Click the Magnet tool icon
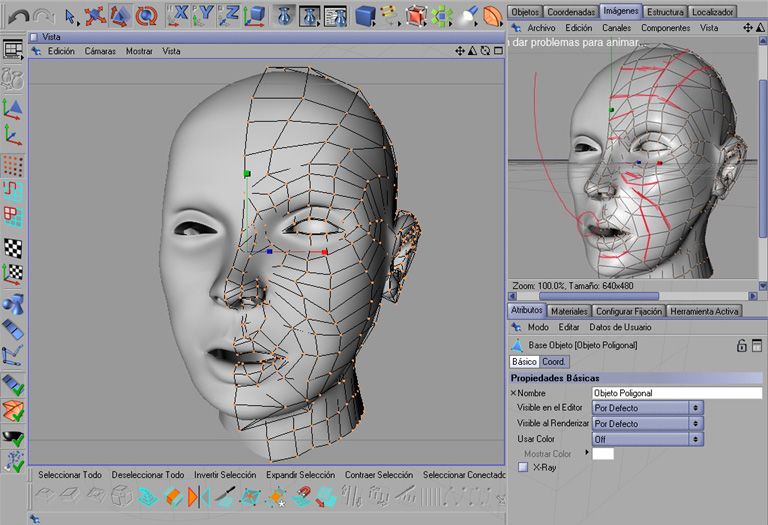This screenshot has width=768, height=525. 301,497
